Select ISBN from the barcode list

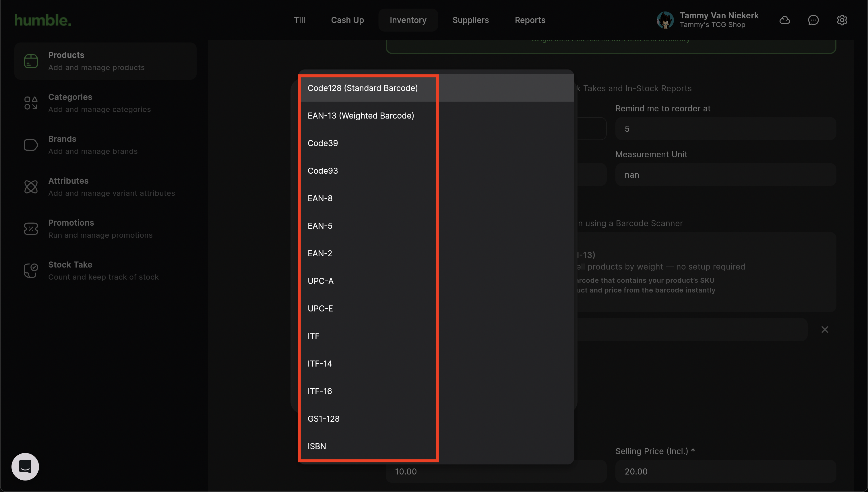317,446
